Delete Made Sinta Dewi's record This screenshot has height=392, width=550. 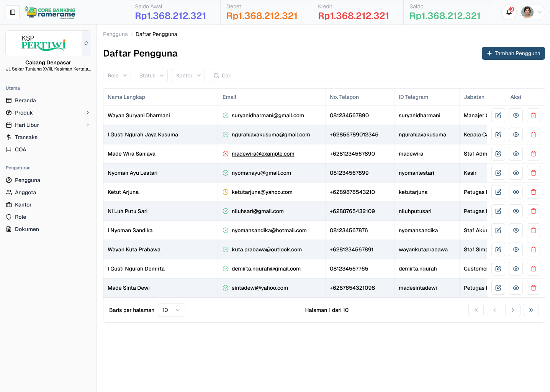[533, 288]
